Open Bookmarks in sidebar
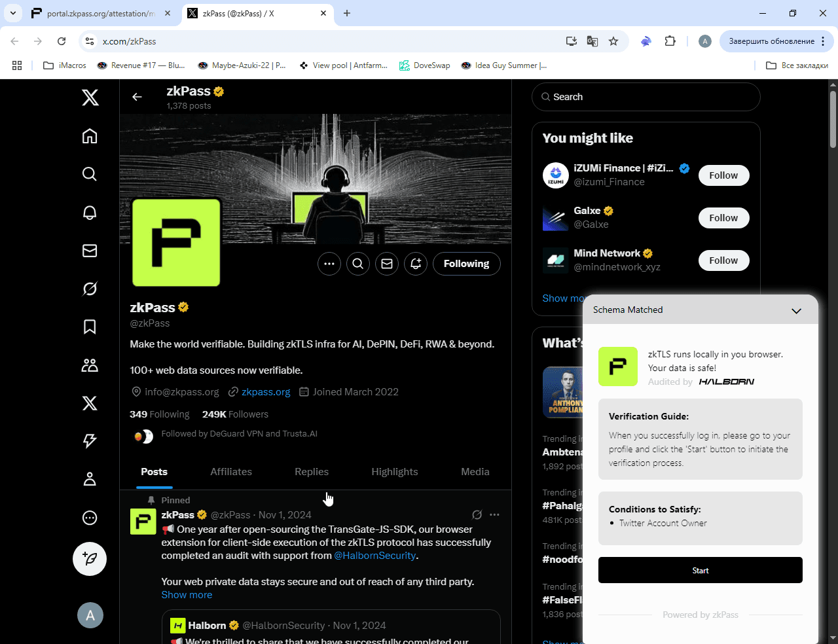This screenshot has height=644, width=838. (90, 327)
